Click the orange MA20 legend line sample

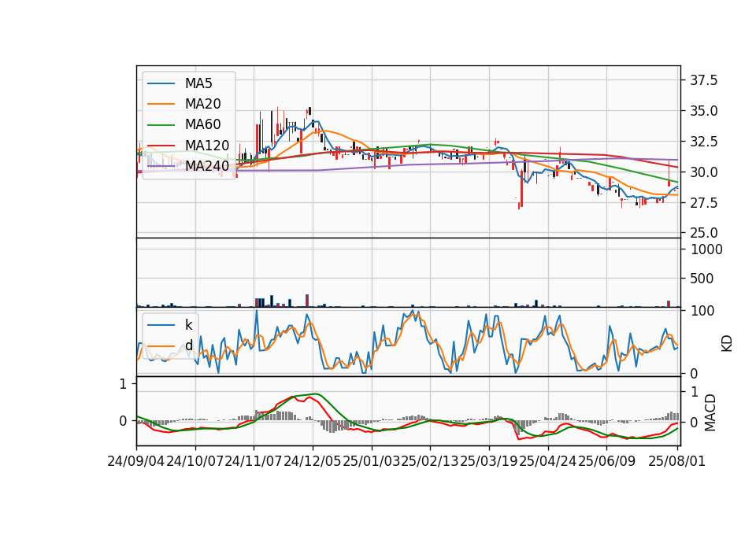tap(161, 104)
